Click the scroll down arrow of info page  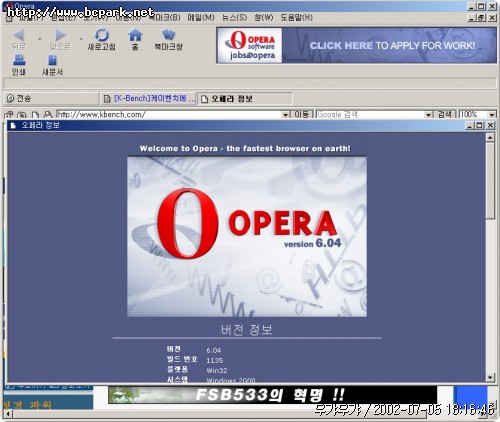click(x=490, y=377)
